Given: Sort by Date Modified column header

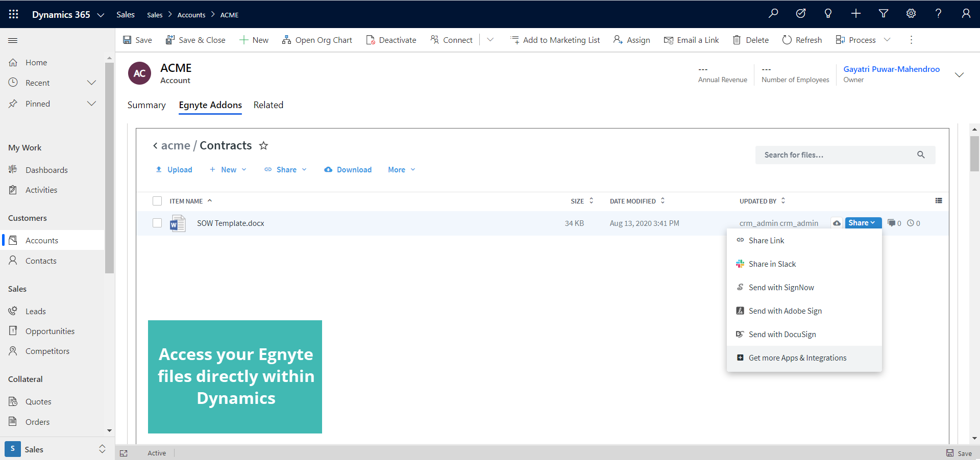Looking at the screenshot, I should (x=638, y=201).
